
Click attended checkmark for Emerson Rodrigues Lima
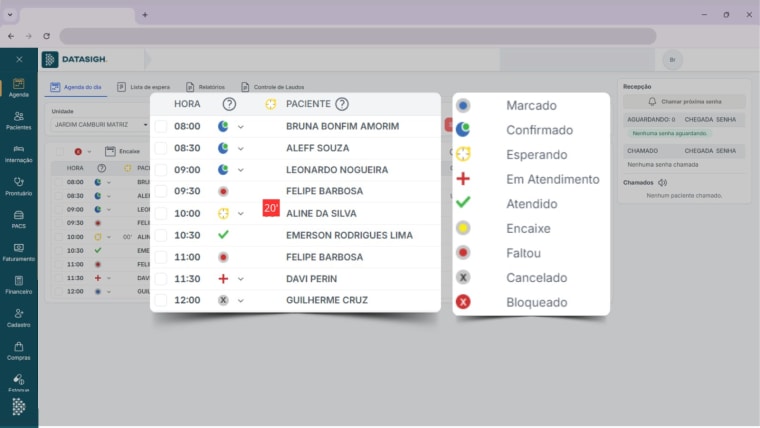pyautogui.click(x=223, y=235)
